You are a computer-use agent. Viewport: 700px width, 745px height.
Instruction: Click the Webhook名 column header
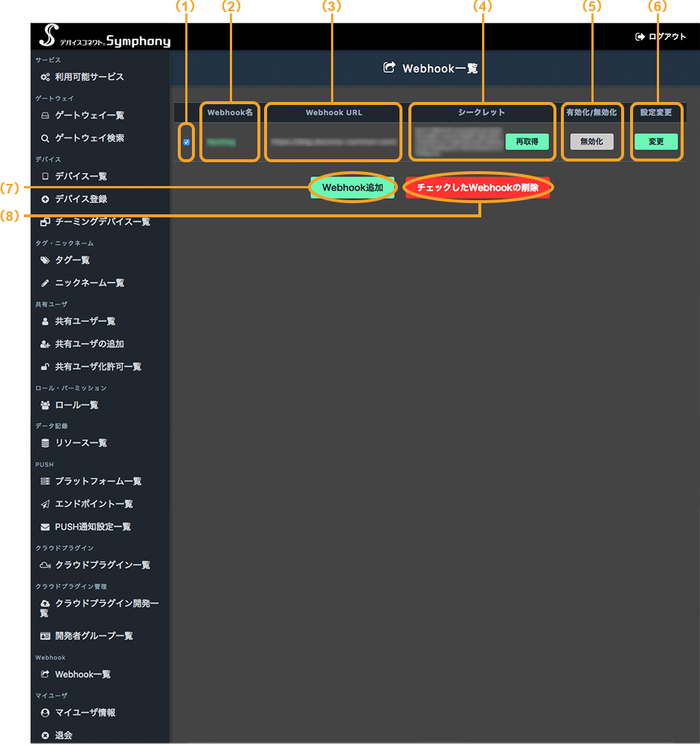[230, 112]
